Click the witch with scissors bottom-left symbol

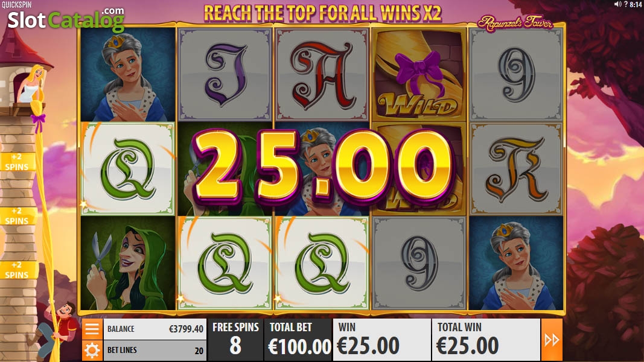pyautogui.click(x=128, y=263)
